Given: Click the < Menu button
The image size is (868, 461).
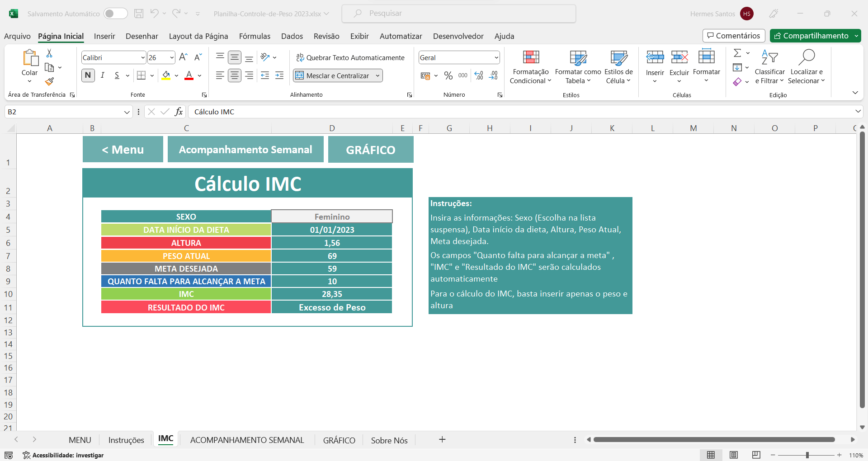Looking at the screenshot, I should 123,149.
